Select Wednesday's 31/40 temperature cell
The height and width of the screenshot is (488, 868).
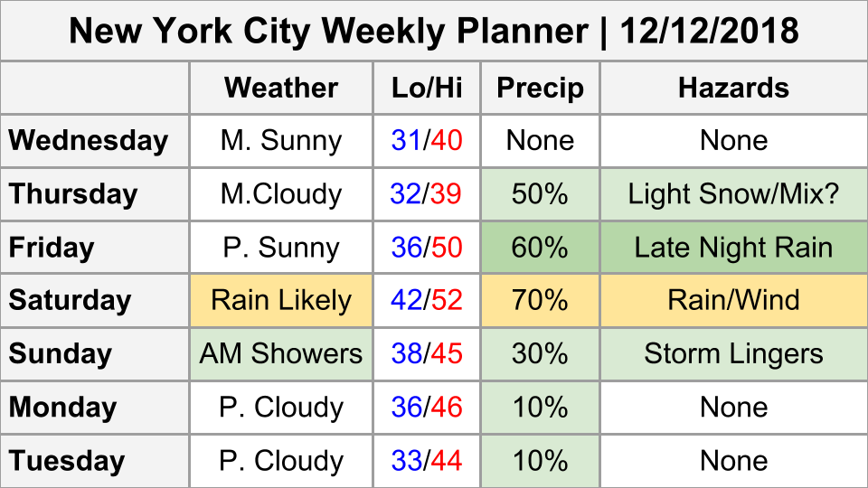click(x=427, y=141)
